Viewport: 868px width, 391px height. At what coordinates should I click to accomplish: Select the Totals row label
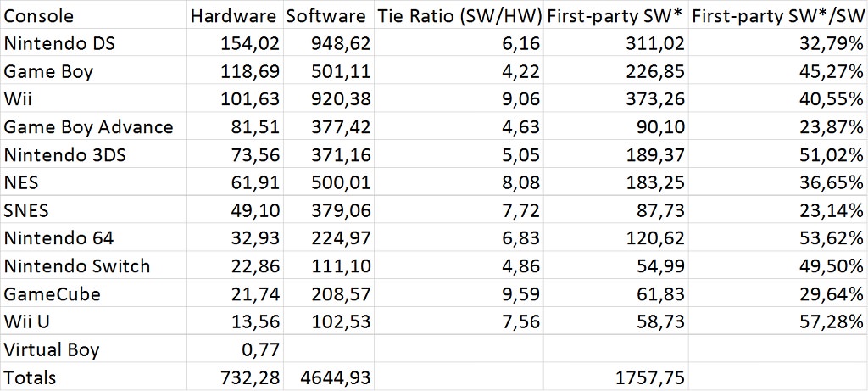tap(93, 377)
